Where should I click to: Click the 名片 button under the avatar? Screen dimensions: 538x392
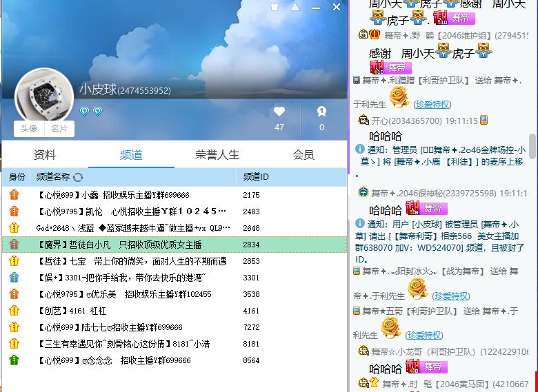(59, 129)
